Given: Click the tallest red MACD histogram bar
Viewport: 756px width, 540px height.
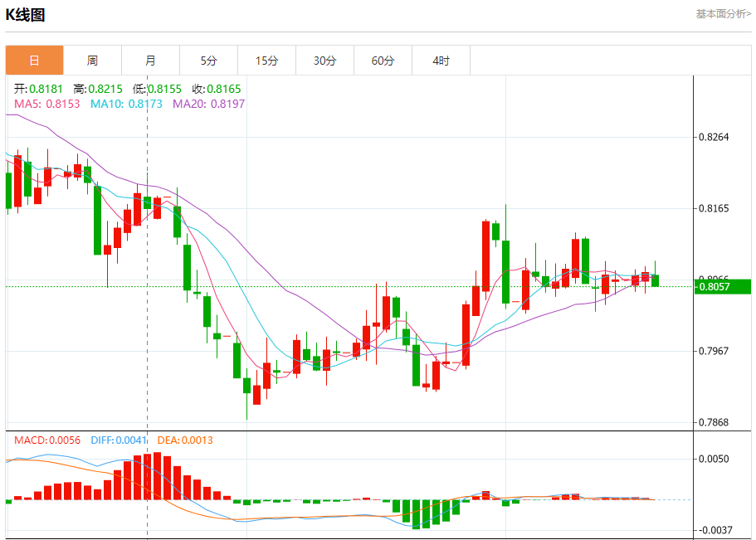Looking at the screenshot, I should [x=157, y=476].
